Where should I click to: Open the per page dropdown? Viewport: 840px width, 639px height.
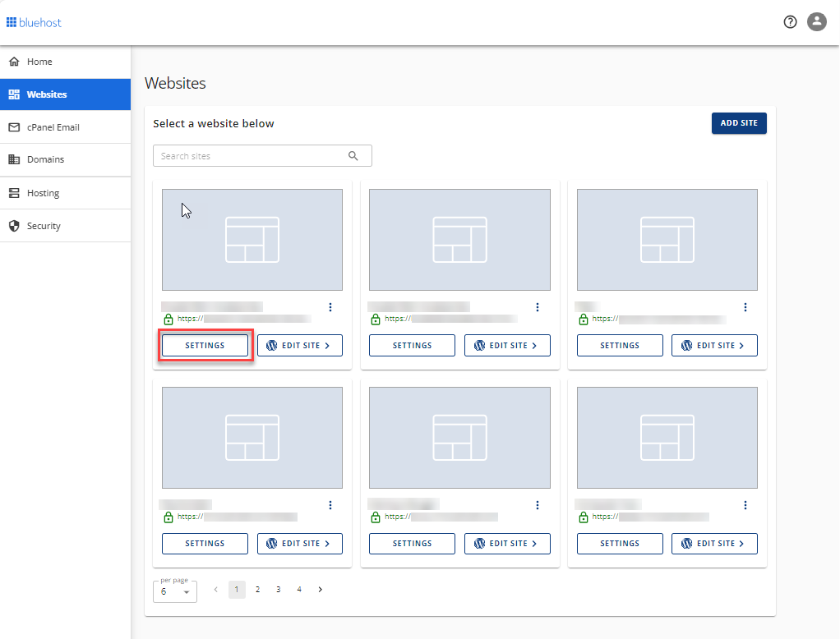175,591
